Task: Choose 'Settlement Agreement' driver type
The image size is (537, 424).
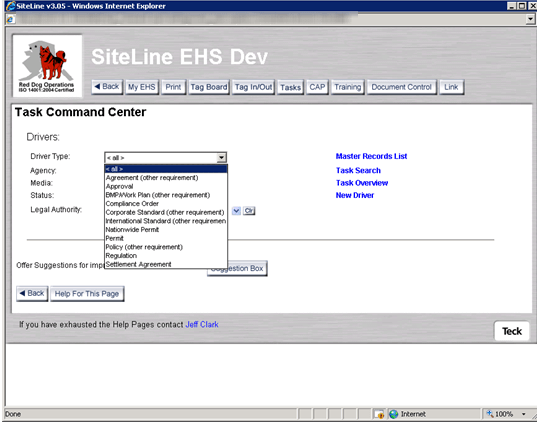Action: [166, 264]
